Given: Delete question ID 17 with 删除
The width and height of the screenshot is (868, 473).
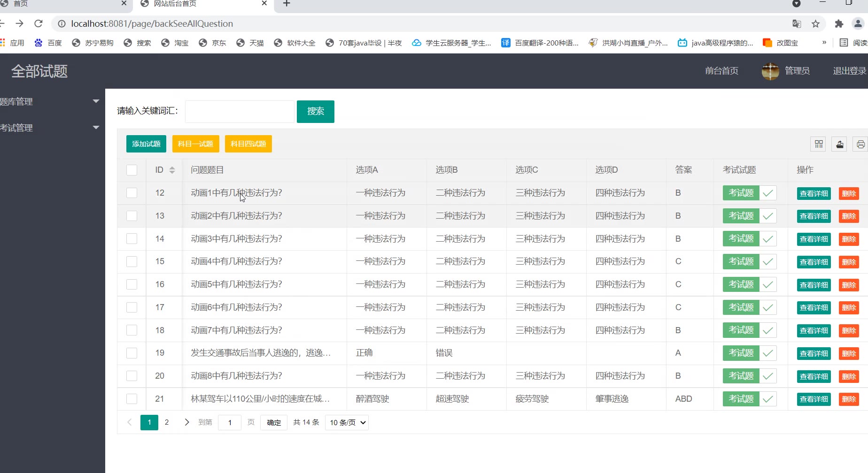Looking at the screenshot, I should pyautogui.click(x=849, y=308).
